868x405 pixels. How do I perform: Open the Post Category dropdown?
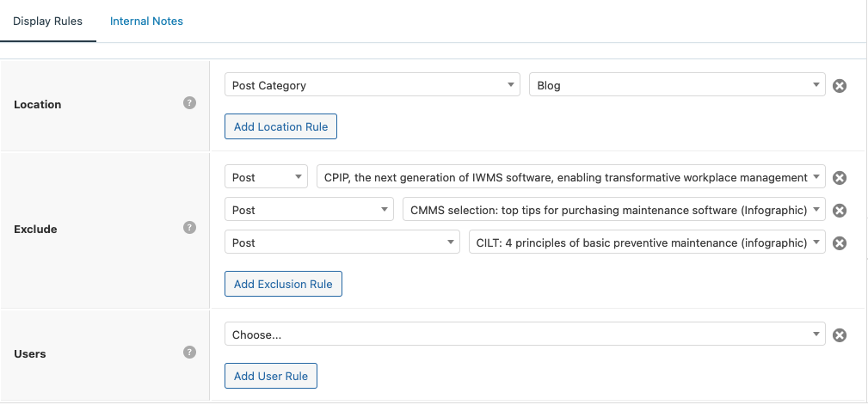click(372, 85)
